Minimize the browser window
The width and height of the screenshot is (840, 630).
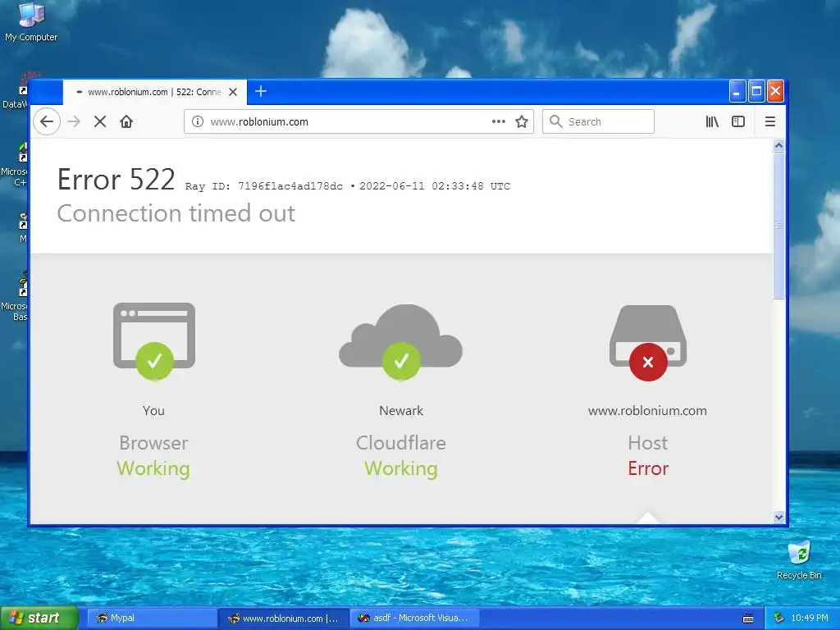[737, 92]
